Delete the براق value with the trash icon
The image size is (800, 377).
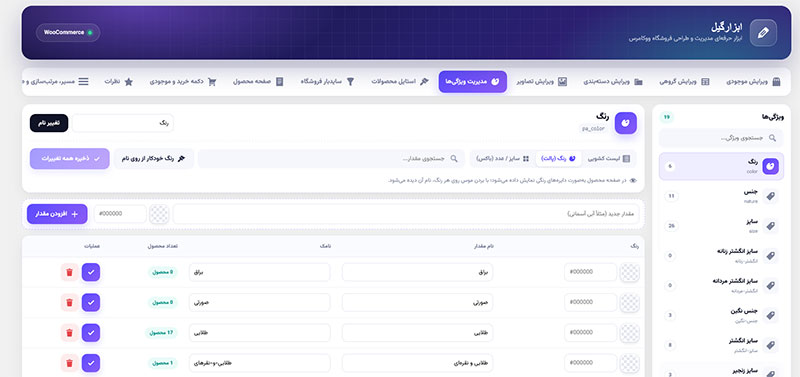(x=69, y=272)
